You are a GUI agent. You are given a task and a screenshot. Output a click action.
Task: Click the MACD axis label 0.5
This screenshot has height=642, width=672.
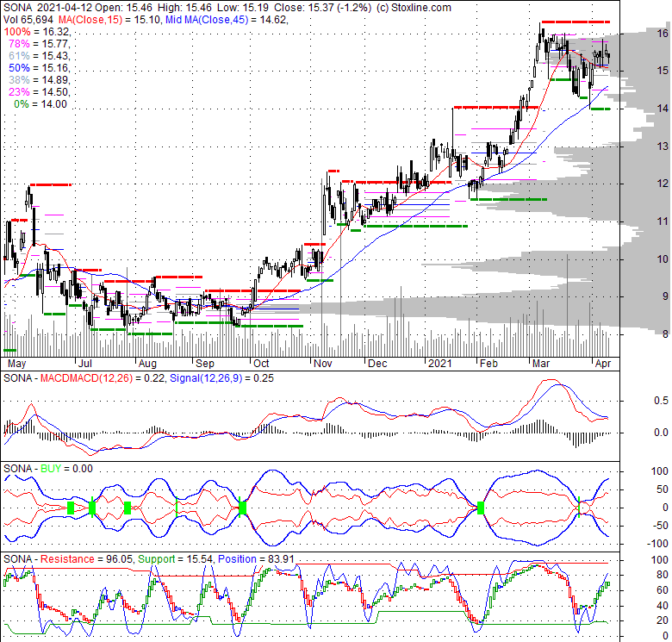coord(661,401)
